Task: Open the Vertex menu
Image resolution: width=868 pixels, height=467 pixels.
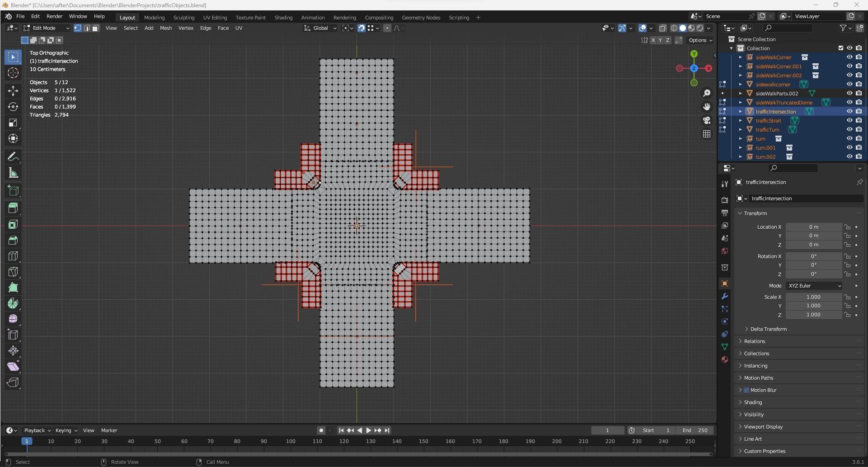Action: coord(186,28)
